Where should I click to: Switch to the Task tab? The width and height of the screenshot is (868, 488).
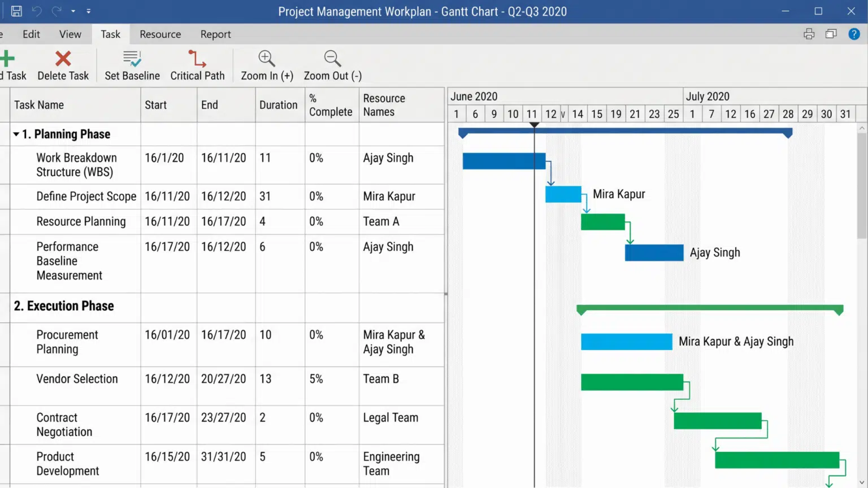110,34
